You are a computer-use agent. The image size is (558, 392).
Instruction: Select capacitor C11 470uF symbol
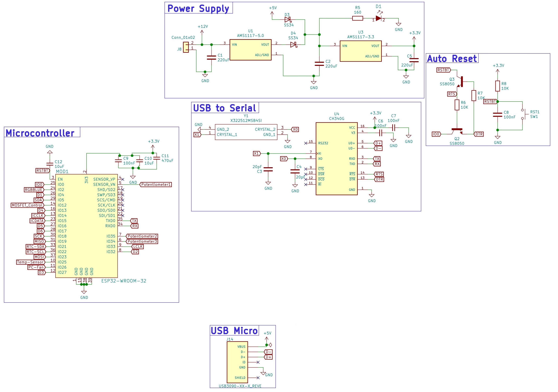click(157, 158)
